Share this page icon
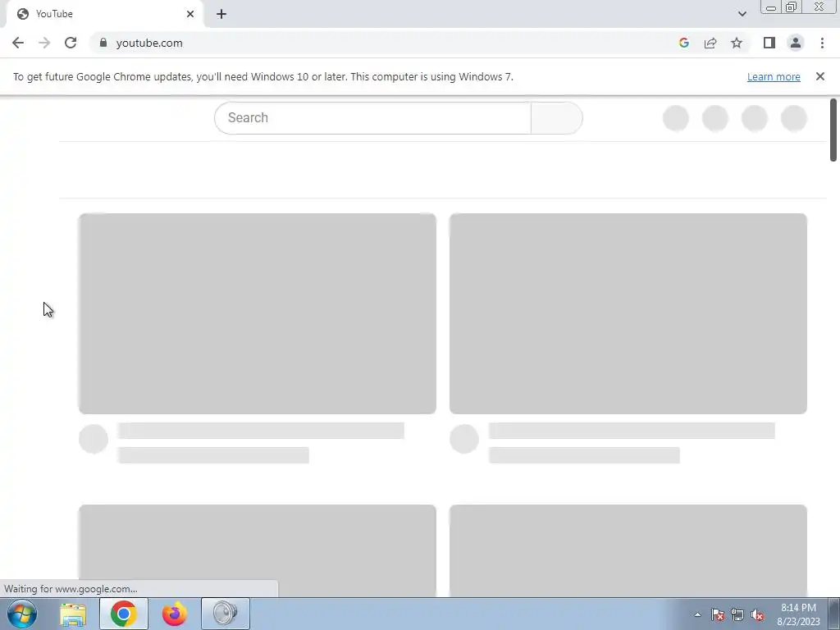This screenshot has height=630, width=840. 710,43
